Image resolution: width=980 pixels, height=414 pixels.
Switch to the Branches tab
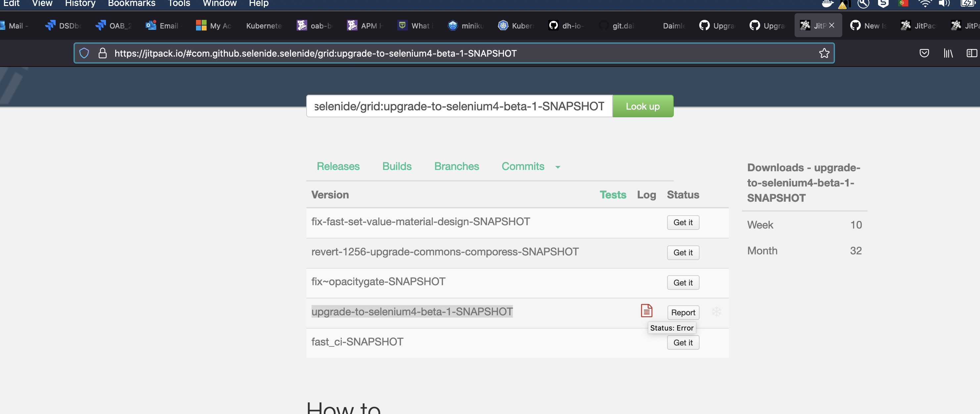point(457,166)
